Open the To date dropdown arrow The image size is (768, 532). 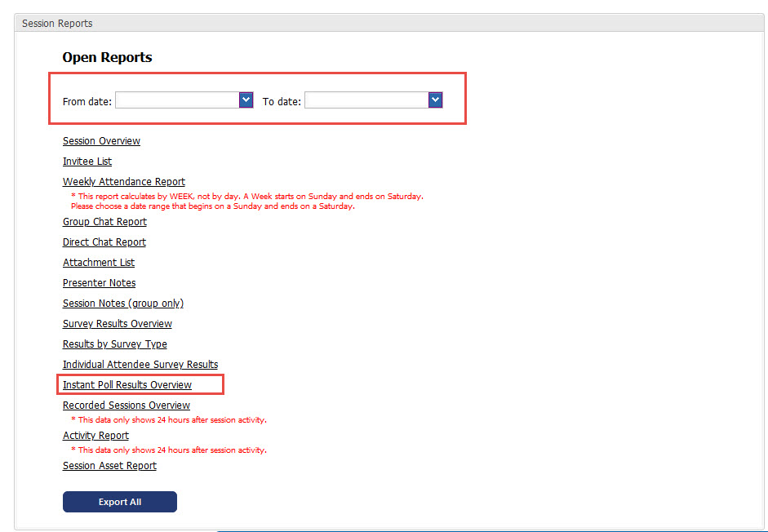435,100
